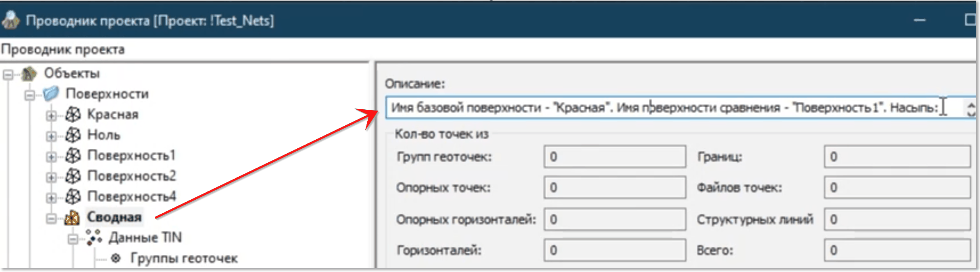Collapse the Сводная surface node

click(x=51, y=219)
